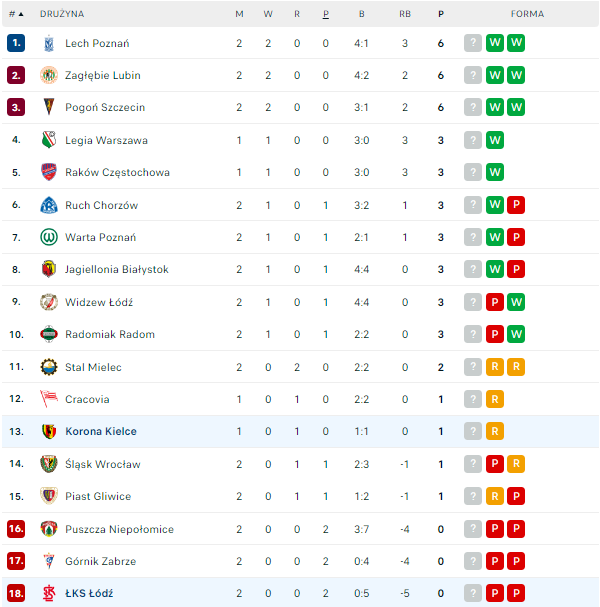Click Cracovia's orange R form badge
Screen dimensions: 600x607
pyautogui.click(x=494, y=399)
